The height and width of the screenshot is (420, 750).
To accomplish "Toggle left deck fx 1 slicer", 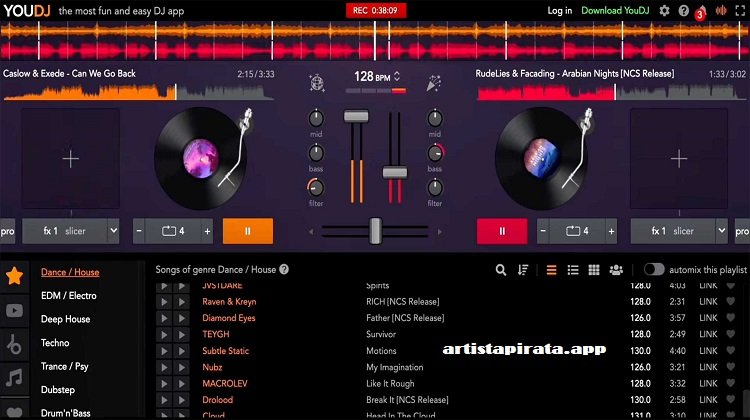I will [65, 231].
